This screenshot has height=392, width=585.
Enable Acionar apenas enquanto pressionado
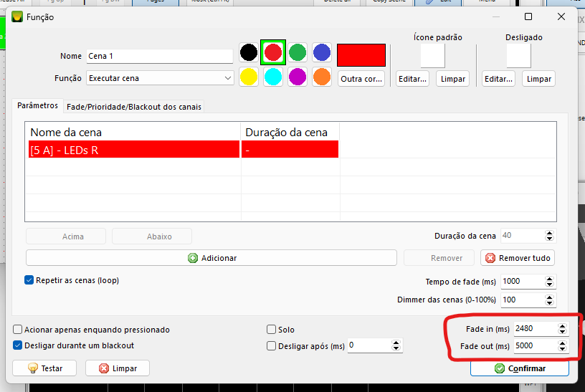[18, 330]
